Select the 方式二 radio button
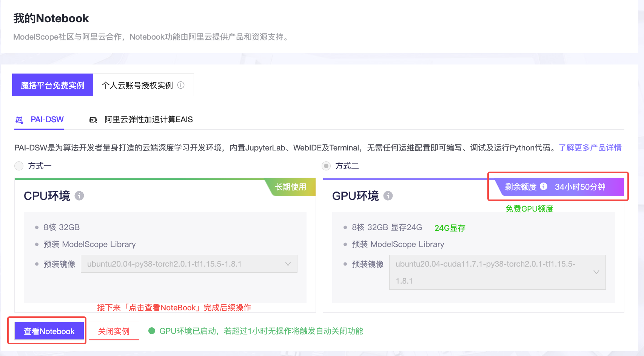Image resolution: width=644 pixels, height=356 pixels. [x=326, y=166]
